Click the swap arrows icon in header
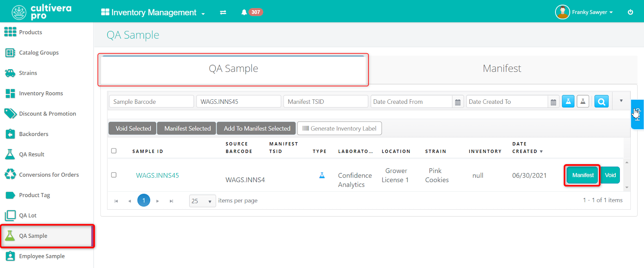The width and height of the screenshot is (644, 268). tap(223, 12)
